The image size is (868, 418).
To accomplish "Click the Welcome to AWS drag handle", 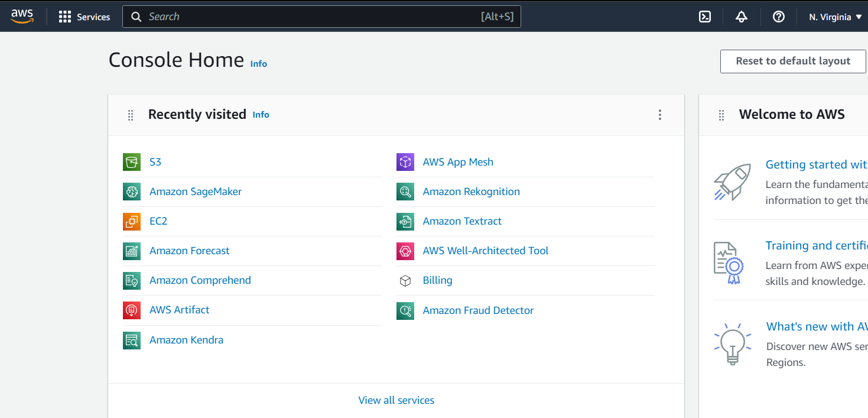I will point(721,115).
